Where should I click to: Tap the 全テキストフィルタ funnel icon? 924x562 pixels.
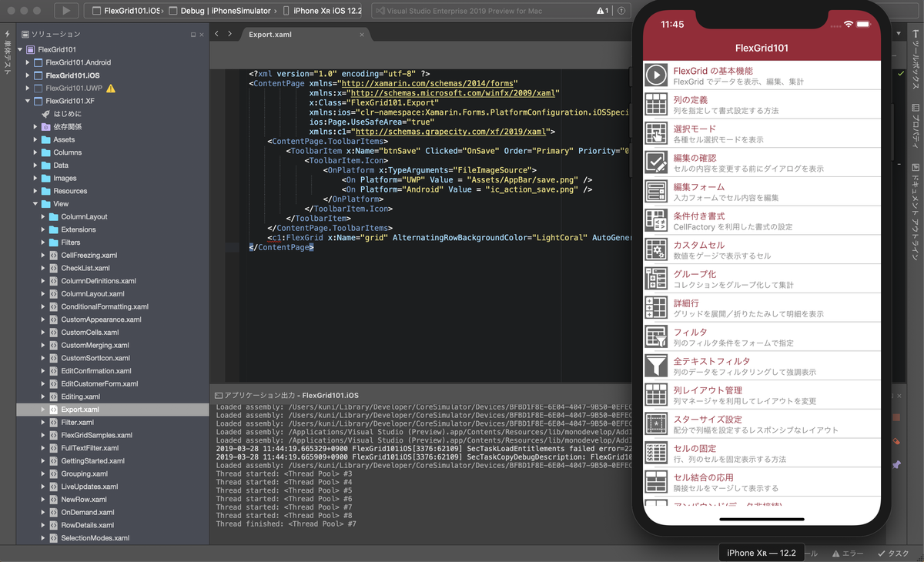tap(656, 366)
